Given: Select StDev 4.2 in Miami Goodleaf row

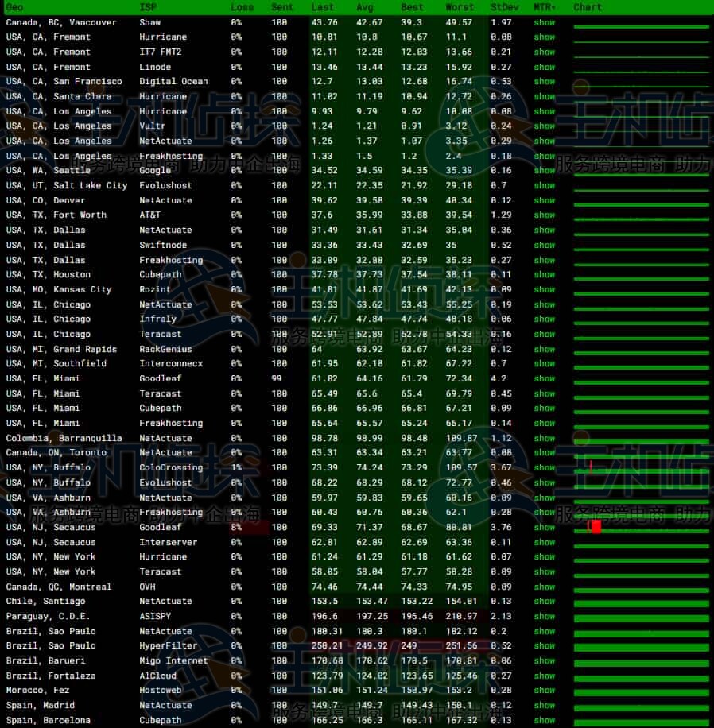Looking at the screenshot, I should 499,378.
